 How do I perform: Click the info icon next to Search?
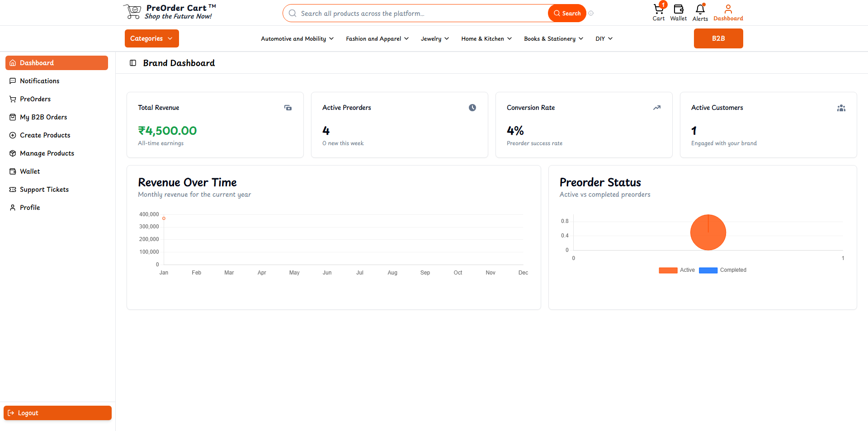(x=591, y=13)
